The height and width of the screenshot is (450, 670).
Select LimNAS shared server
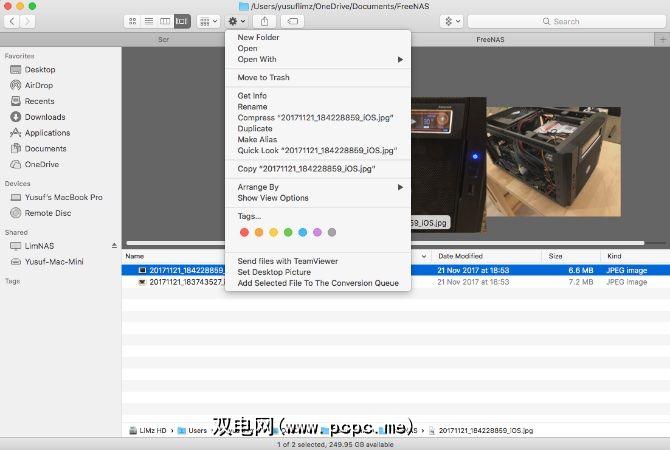pyautogui.click(x=39, y=246)
